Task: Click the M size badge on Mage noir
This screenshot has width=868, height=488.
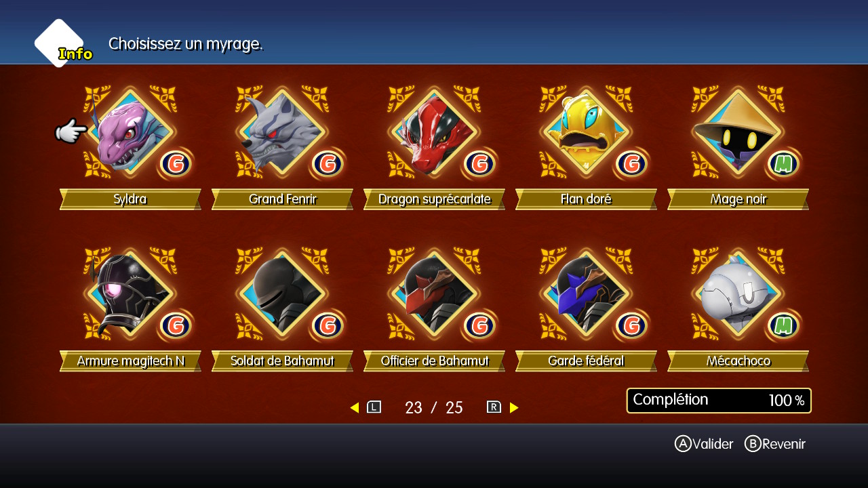Action: [783, 163]
